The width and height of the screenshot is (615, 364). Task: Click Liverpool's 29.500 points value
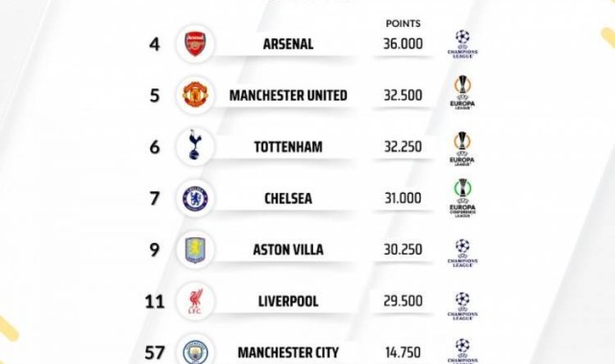point(403,301)
